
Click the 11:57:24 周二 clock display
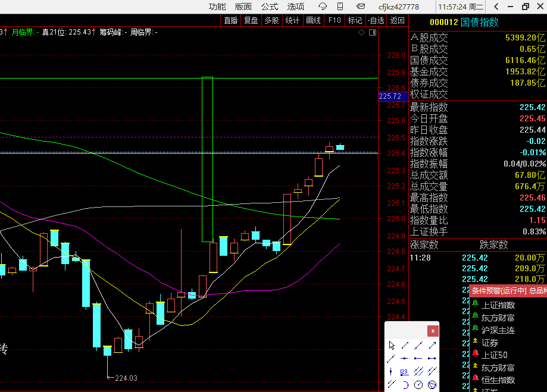(461, 7)
